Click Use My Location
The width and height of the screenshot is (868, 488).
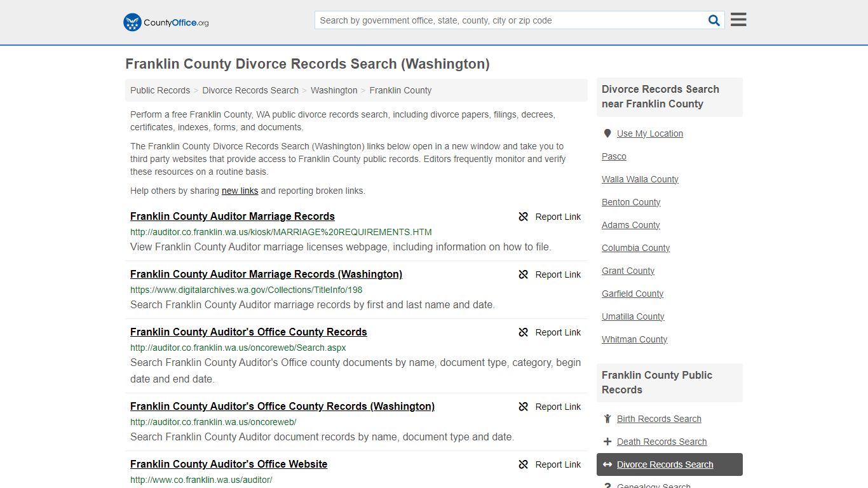click(x=650, y=133)
